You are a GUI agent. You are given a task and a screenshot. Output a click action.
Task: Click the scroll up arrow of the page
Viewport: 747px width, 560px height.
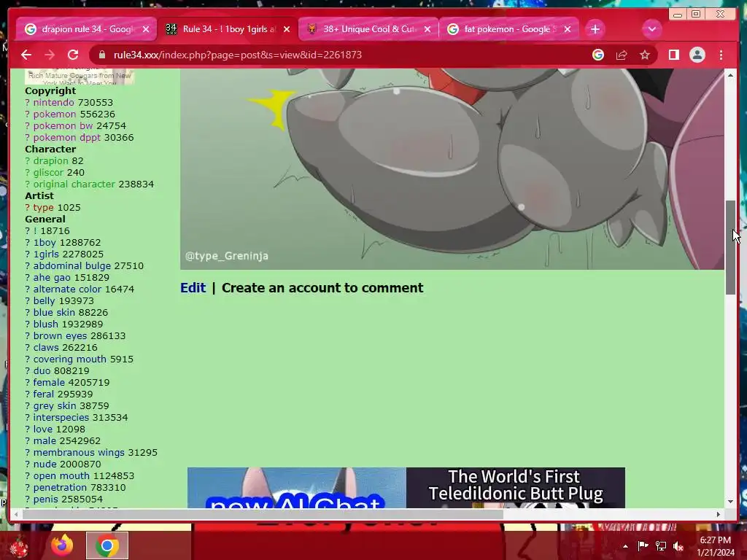730,75
